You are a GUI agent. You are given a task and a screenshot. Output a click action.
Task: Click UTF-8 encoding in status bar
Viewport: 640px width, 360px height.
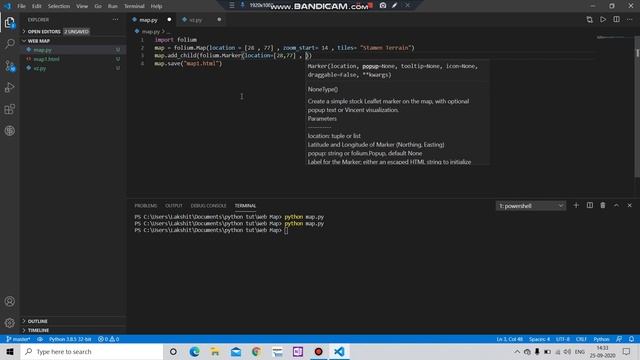[562, 339]
